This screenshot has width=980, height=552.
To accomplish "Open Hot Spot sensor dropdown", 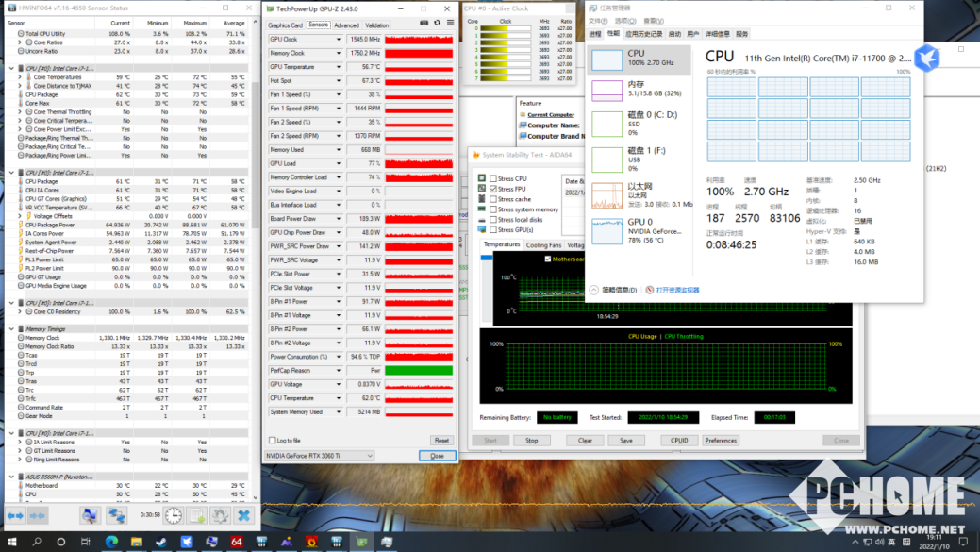I will point(338,80).
